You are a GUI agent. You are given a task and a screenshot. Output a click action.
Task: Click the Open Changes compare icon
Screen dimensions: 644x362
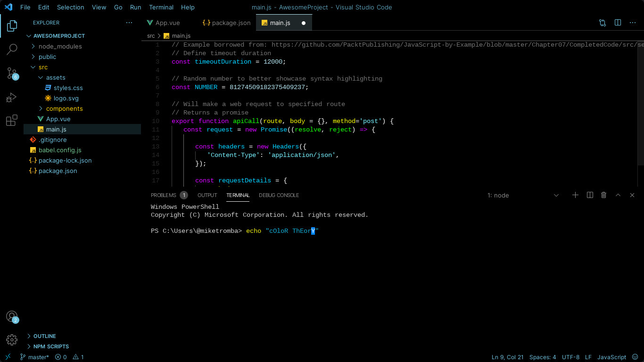point(603,23)
